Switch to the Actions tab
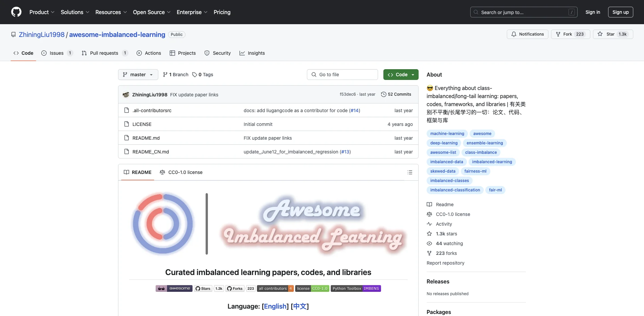The width and height of the screenshot is (644, 316). pos(149,53)
